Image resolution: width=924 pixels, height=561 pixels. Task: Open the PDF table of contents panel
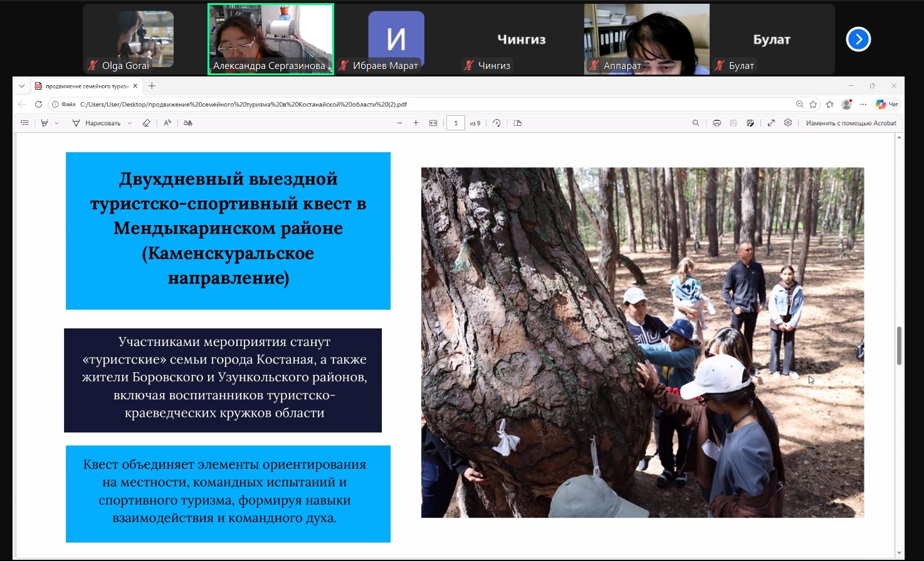click(x=24, y=123)
